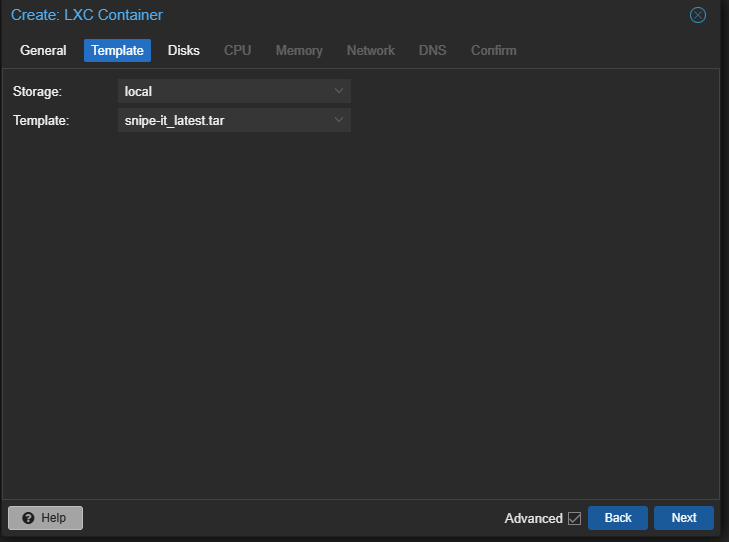Select the DNS tab
The width and height of the screenshot is (729, 542).
point(433,50)
